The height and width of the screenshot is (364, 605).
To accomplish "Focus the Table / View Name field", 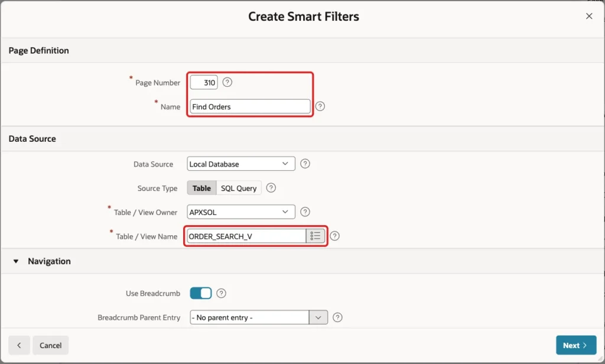I will pyautogui.click(x=246, y=236).
